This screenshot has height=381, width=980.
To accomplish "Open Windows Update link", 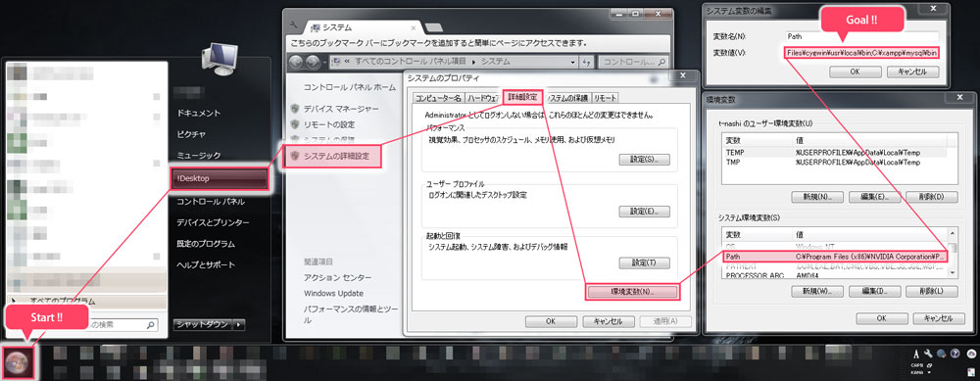I will point(334,294).
